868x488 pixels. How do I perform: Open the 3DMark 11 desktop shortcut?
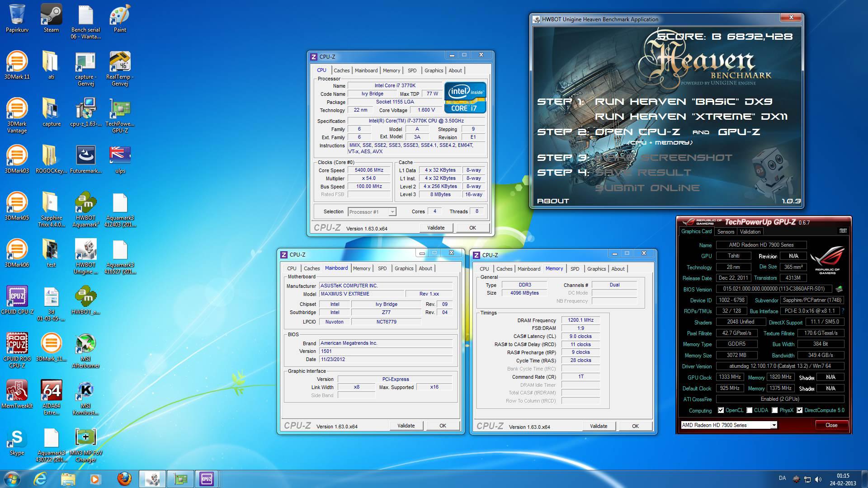17,66
